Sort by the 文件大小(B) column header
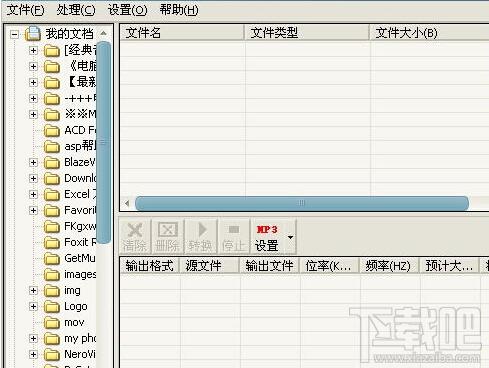Image resolution: width=489 pixels, height=368 pixels. 429,33
